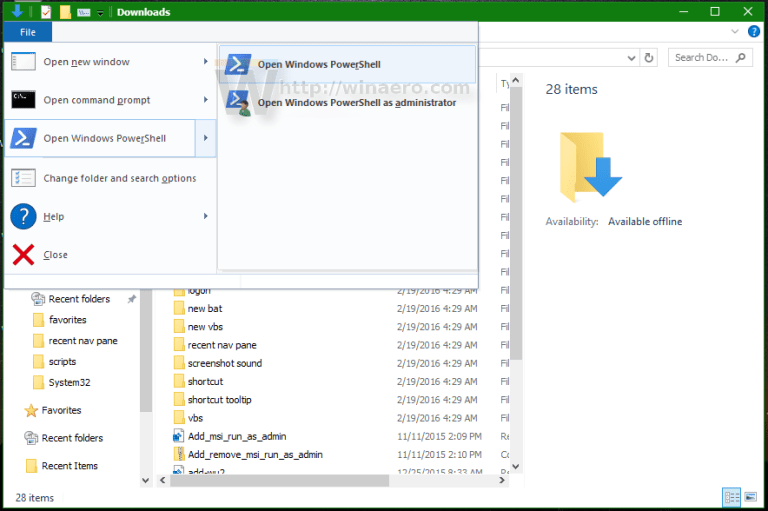
Task: Click the horizontal scrollbar right arrow
Action: (502, 481)
